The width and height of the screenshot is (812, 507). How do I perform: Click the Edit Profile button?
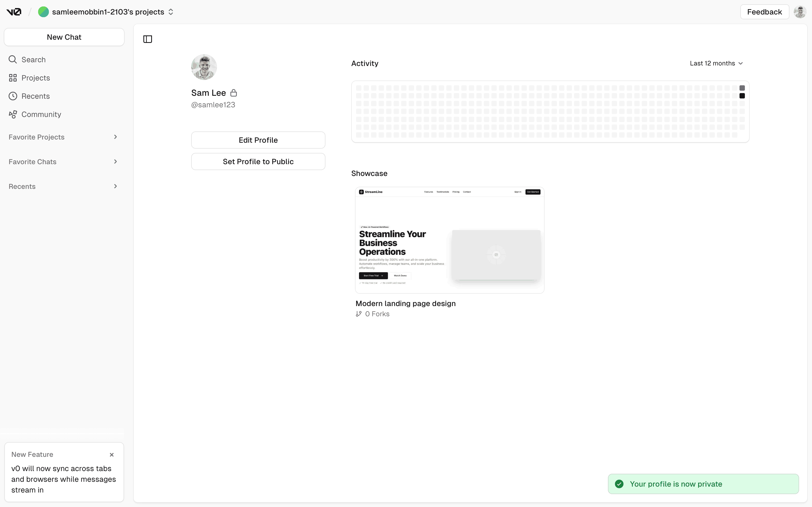point(258,140)
